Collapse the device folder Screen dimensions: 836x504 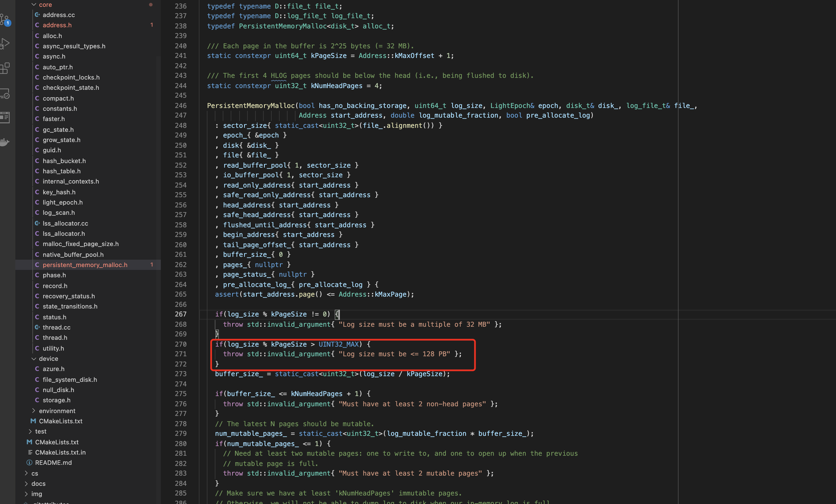click(x=33, y=359)
